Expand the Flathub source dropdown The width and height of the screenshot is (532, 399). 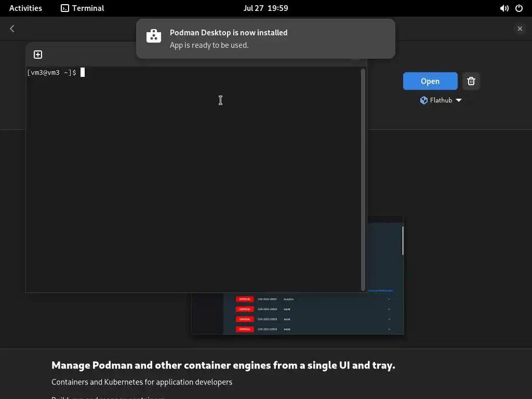(x=441, y=100)
